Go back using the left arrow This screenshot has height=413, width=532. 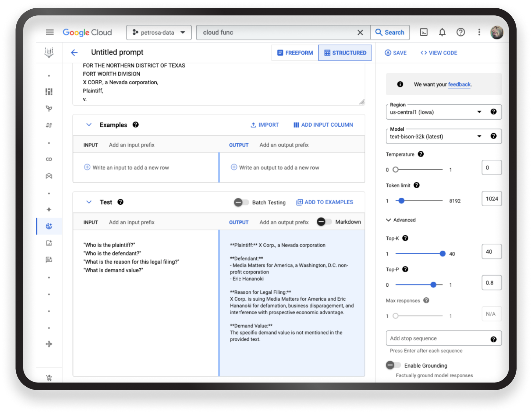pos(74,53)
